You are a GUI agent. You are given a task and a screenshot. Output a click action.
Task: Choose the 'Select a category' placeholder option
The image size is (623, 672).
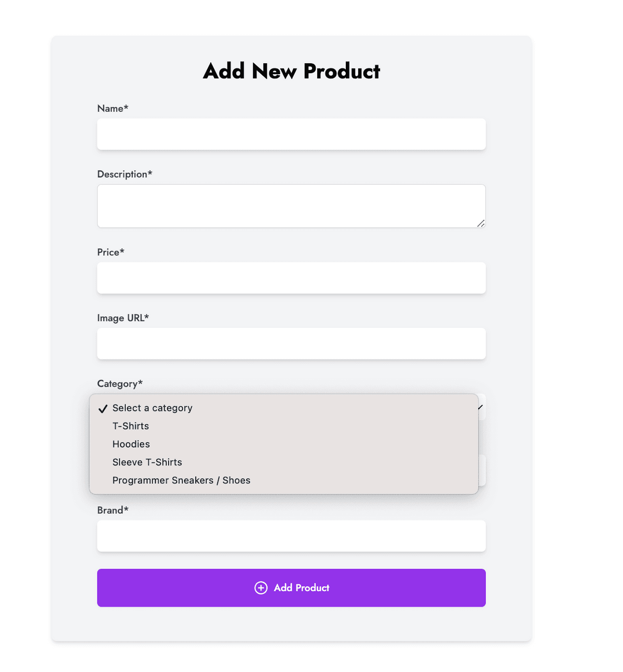(x=152, y=408)
